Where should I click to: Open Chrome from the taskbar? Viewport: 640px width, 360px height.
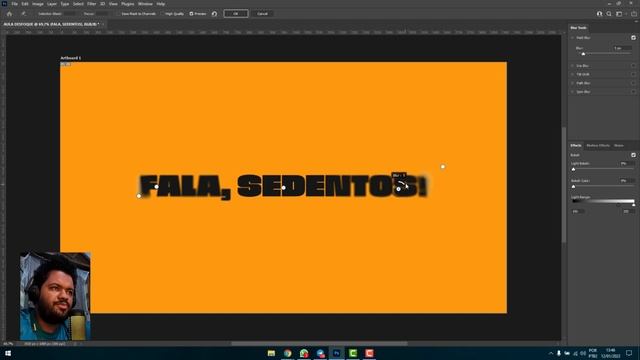(x=288, y=353)
